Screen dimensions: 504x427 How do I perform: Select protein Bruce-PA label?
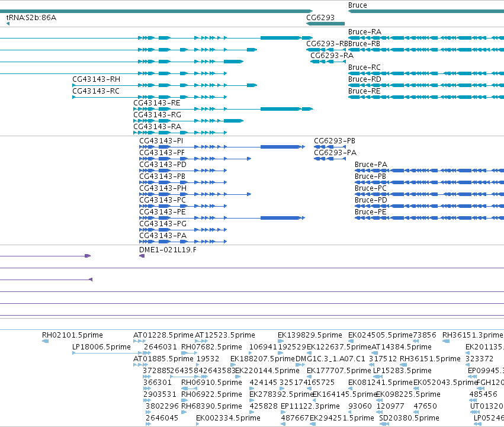(371, 165)
